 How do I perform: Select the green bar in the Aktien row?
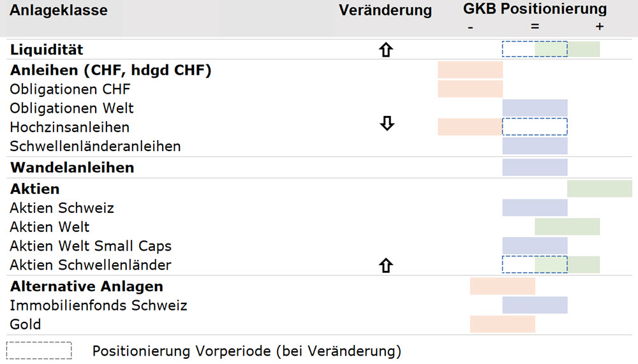tap(599, 189)
